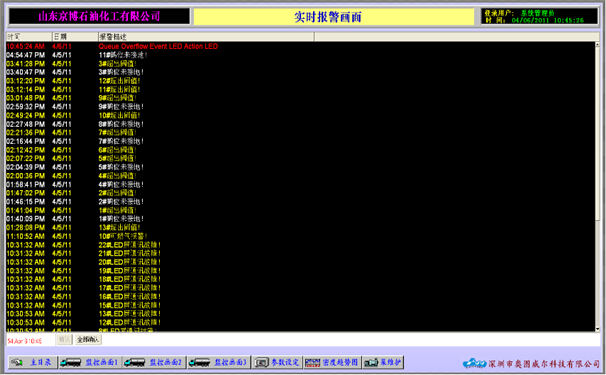Select the 22#LED communication fault alarm row
The width and height of the screenshot is (606, 375).
point(300,245)
